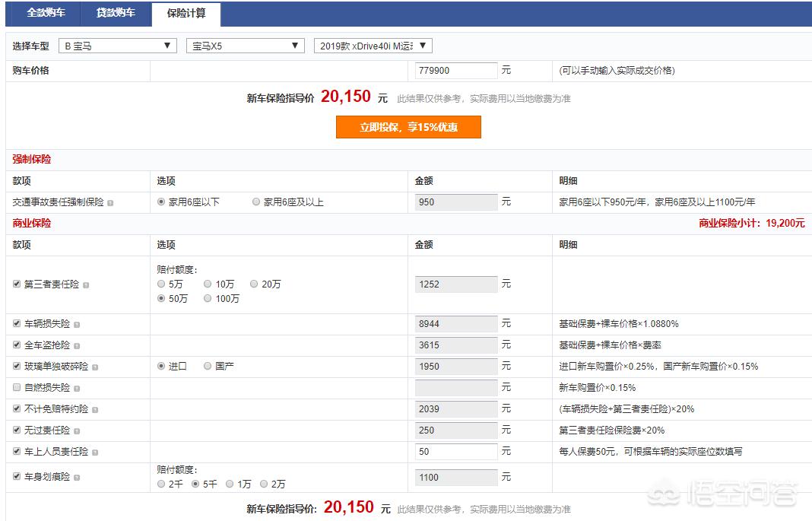Choose 1万 scratch coverage amount
The width and height of the screenshot is (812, 521).
[x=230, y=484]
